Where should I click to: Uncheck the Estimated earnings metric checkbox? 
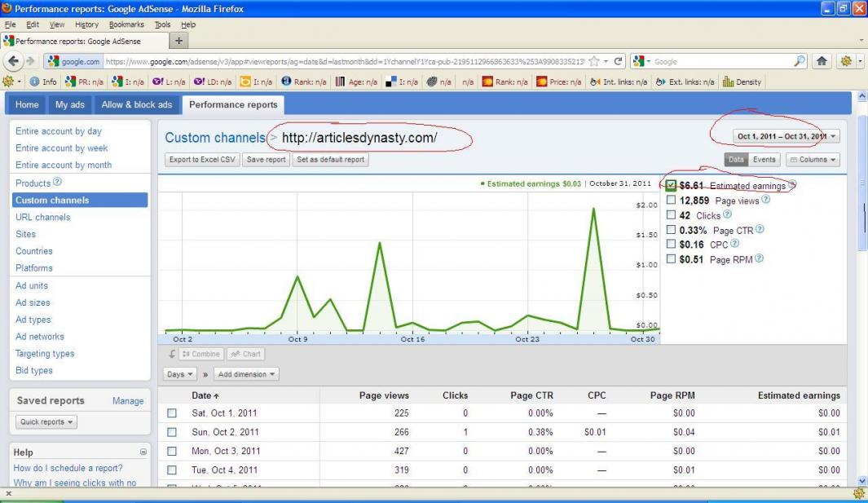click(x=671, y=185)
